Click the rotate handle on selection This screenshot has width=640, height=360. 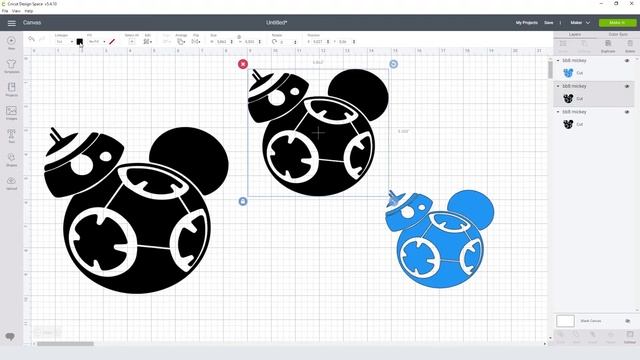coord(393,64)
